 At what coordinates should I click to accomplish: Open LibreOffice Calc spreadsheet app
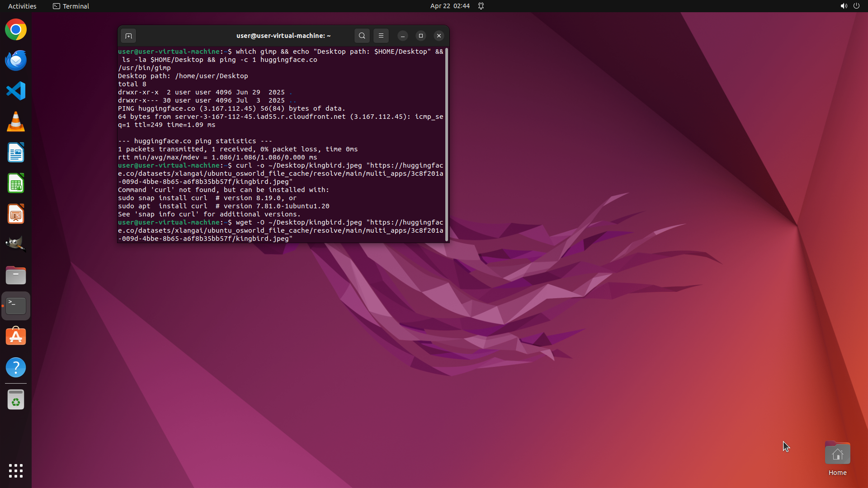(x=16, y=183)
